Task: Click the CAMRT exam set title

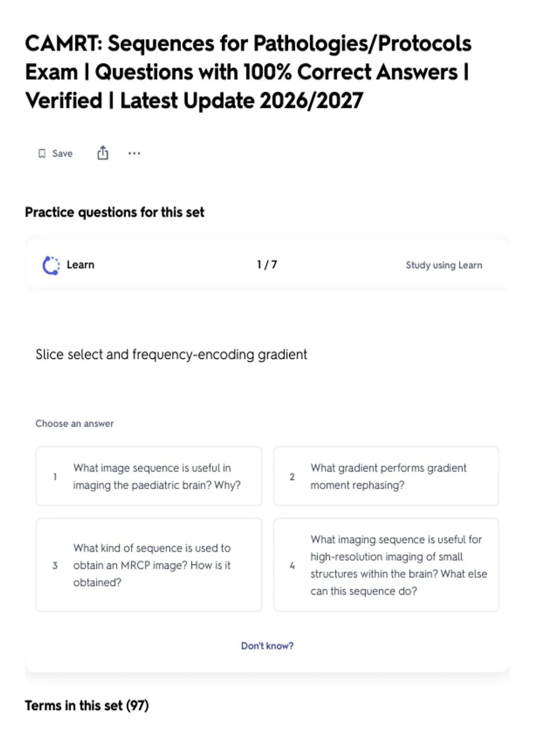Action: [248, 72]
